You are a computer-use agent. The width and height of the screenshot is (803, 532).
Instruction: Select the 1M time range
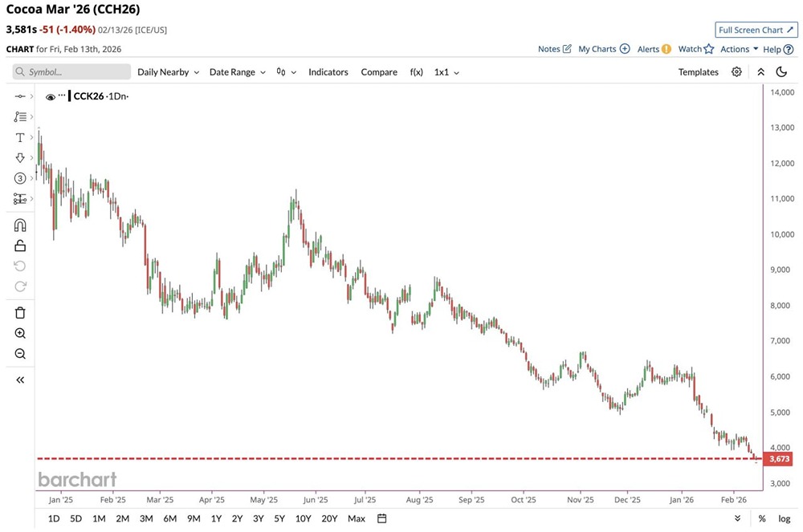(99, 518)
